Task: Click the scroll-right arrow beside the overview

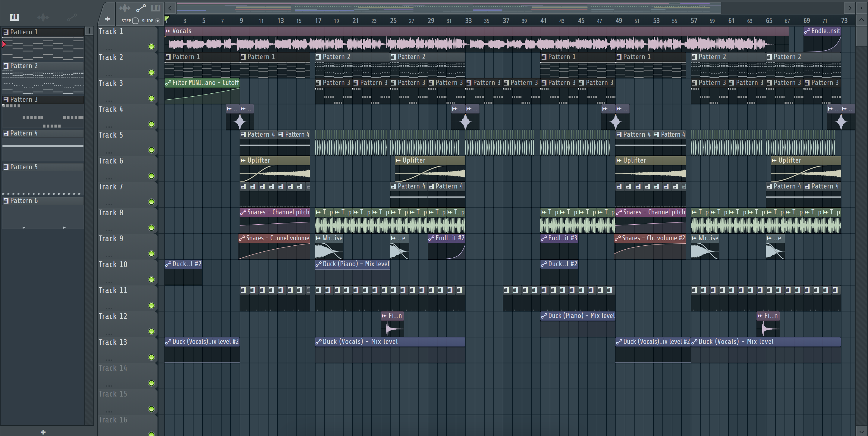Action: pos(850,8)
